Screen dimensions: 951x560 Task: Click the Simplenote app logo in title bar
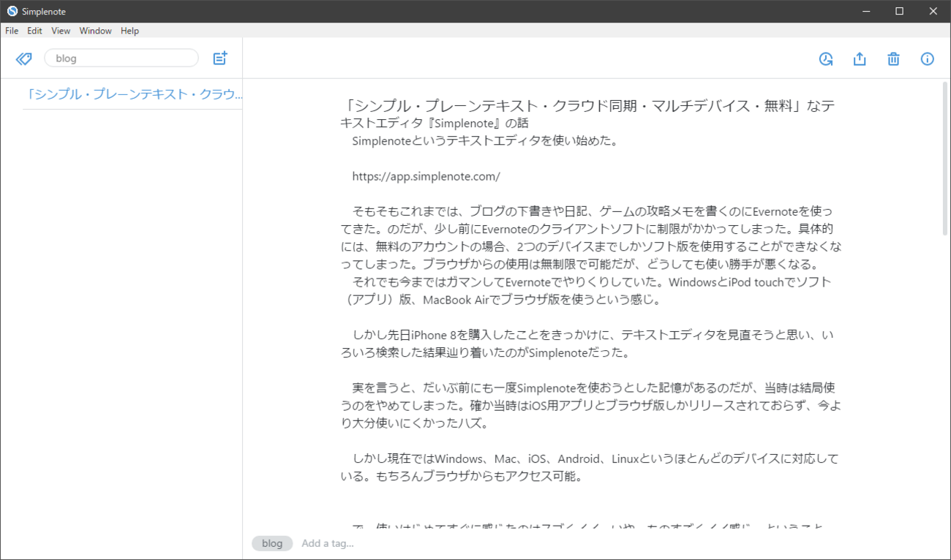tap(12, 11)
